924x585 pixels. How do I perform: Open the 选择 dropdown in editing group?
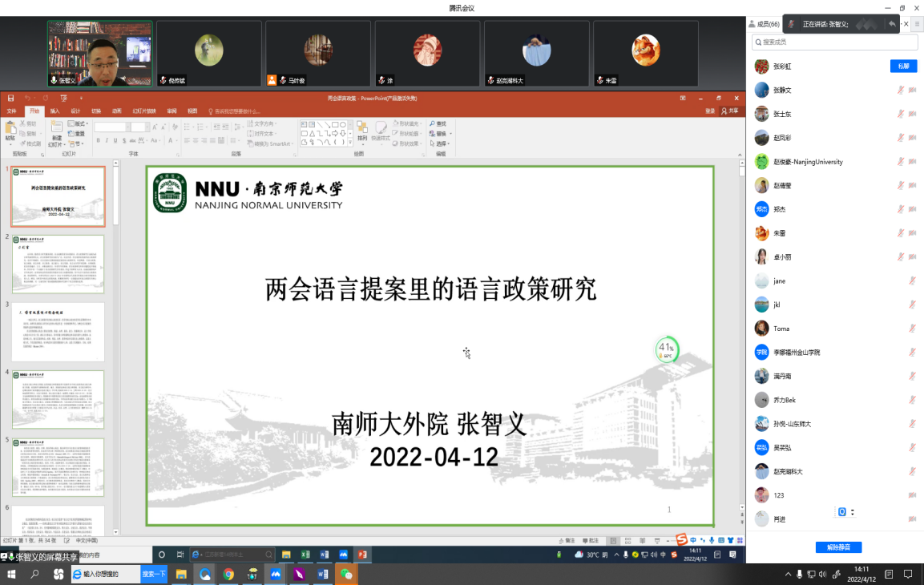[x=442, y=143]
